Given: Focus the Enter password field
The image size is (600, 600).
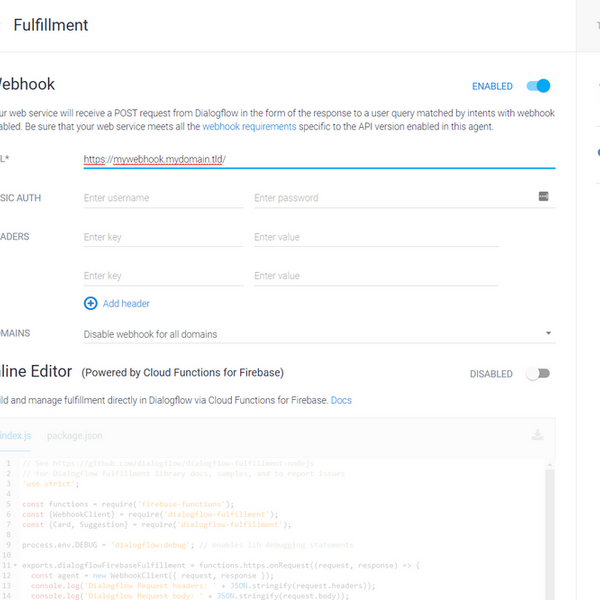Looking at the screenshot, I should coord(390,198).
